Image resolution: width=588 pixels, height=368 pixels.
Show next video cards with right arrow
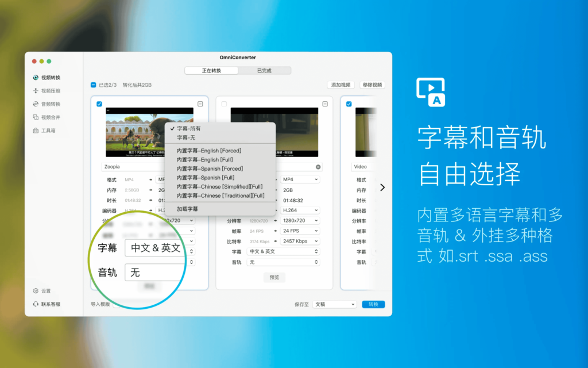click(x=382, y=187)
